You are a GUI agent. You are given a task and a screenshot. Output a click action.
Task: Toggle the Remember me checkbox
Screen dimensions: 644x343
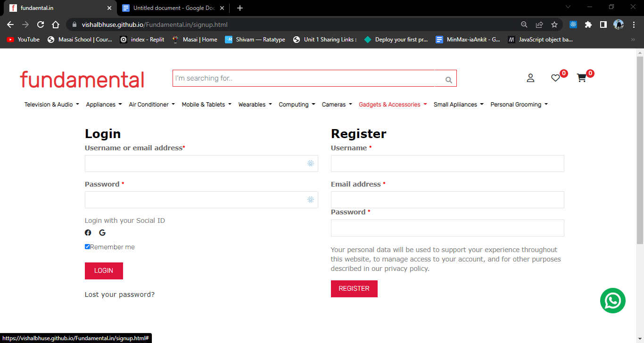pyautogui.click(x=87, y=247)
